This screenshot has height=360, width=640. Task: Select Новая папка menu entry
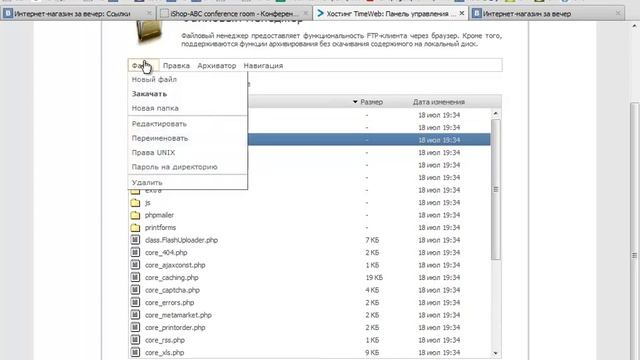155,108
